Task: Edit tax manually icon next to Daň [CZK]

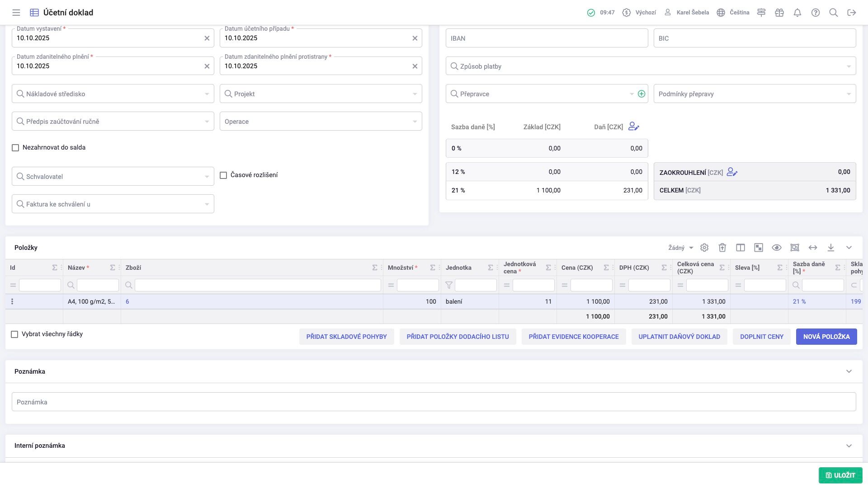Action: pyautogui.click(x=634, y=127)
